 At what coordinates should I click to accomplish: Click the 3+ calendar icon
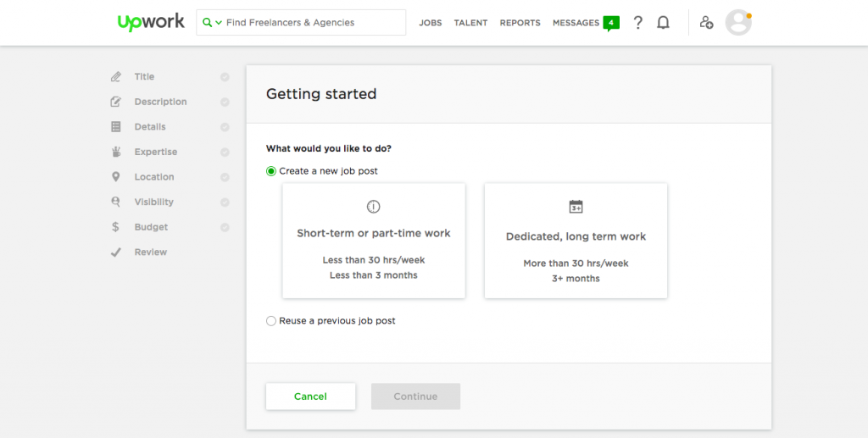tap(576, 206)
